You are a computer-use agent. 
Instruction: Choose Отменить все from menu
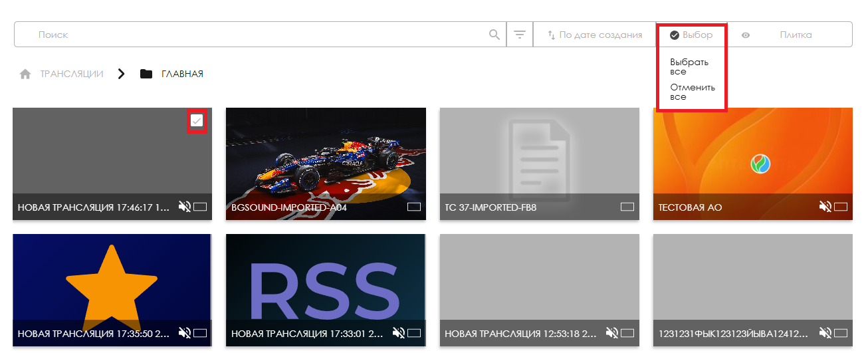coord(692,92)
